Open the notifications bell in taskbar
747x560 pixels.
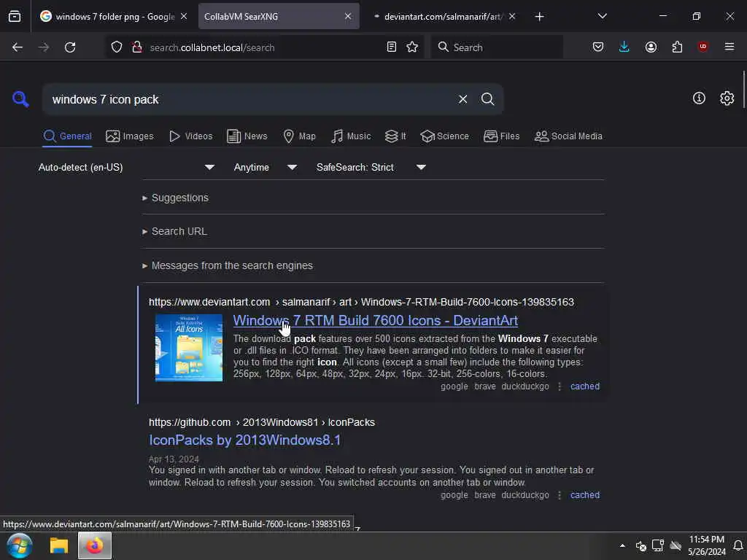click(738, 545)
